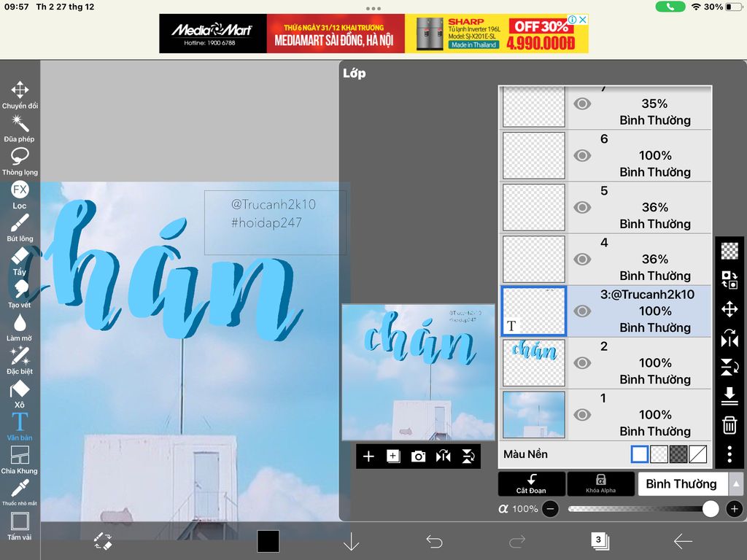Open the three-dot layer options menu
Image resolution: width=747 pixels, height=560 pixels.
[x=729, y=454]
